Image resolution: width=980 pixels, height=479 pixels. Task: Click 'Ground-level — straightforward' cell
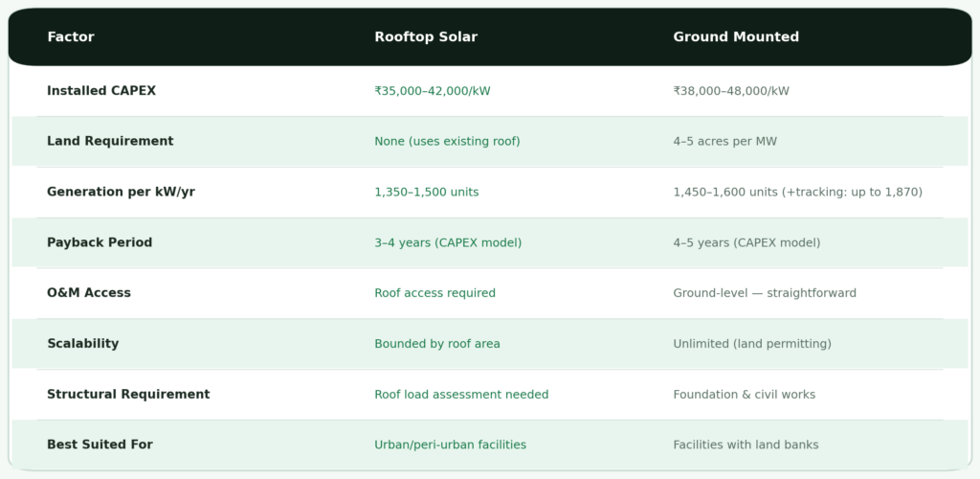click(x=765, y=293)
